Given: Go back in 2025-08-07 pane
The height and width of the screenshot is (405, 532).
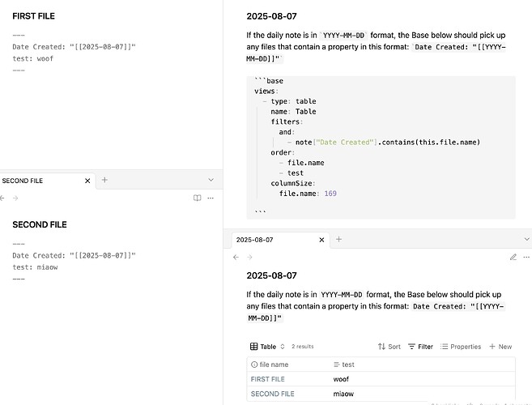Looking at the screenshot, I should [236, 257].
